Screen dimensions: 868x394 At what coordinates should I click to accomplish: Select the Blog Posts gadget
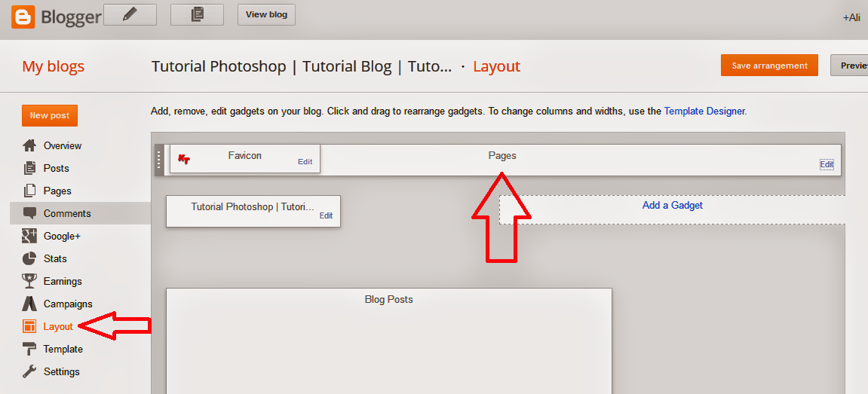coord(388,341)
